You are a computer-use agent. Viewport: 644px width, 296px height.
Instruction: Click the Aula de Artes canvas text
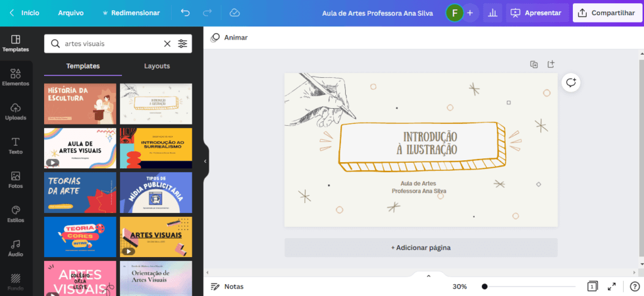click(418, 184)
